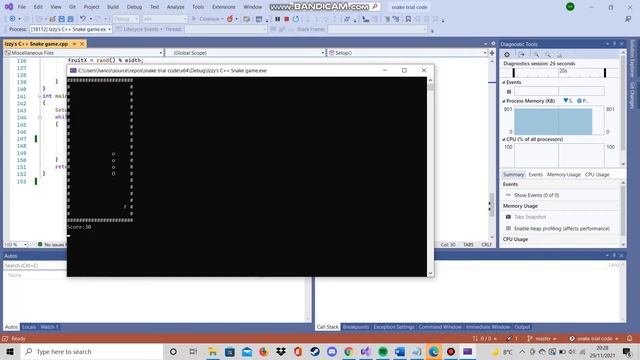The width and height of the screenshot is (640, 360).
Task: Open Steam from the taskbar
Action: click(315, 351)
